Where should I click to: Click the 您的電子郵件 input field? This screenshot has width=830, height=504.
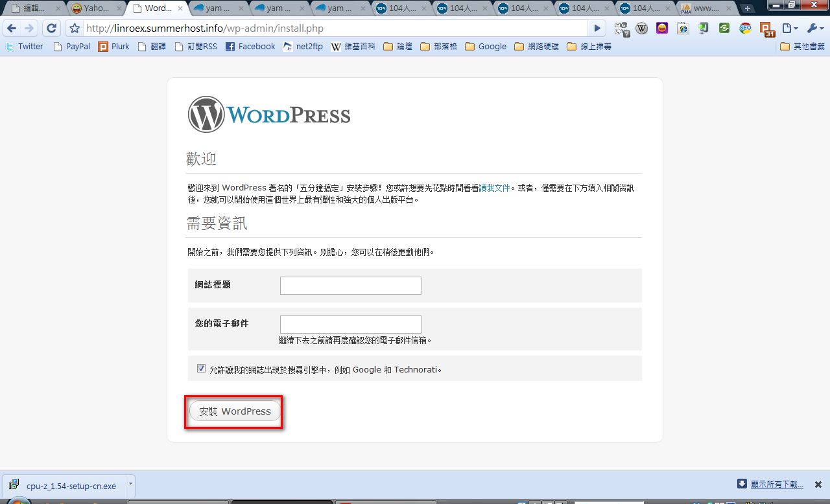coord(351,325)
